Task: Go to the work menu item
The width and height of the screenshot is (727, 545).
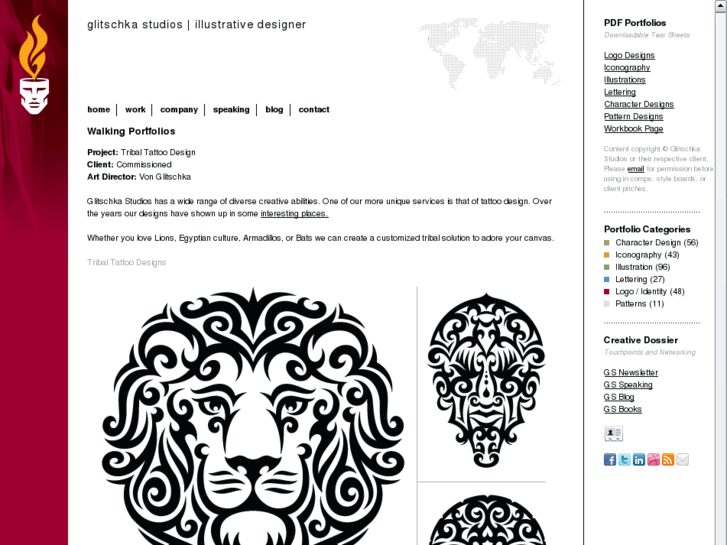Action: click(x=135, y=109)
